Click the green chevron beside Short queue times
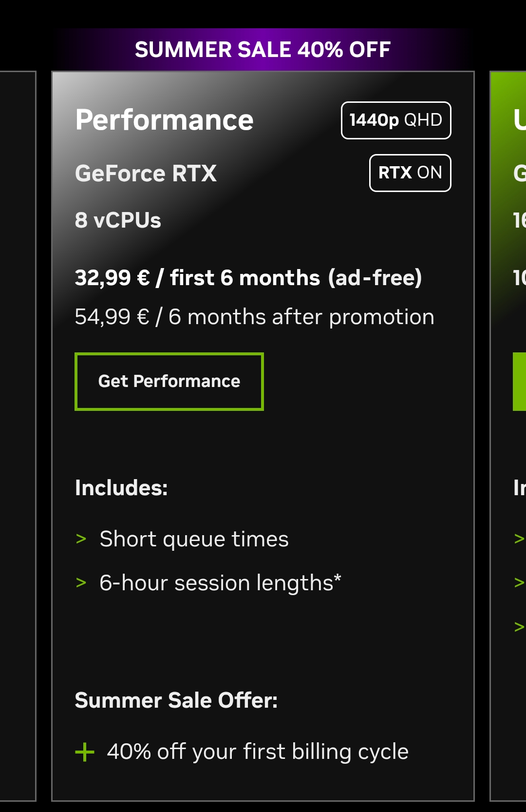 tap(81, 539)
